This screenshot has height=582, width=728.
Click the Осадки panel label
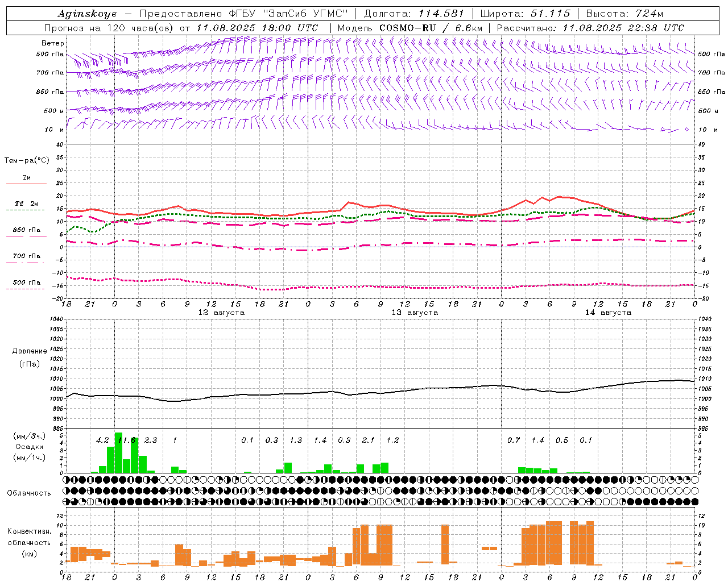tap(29, 447)
